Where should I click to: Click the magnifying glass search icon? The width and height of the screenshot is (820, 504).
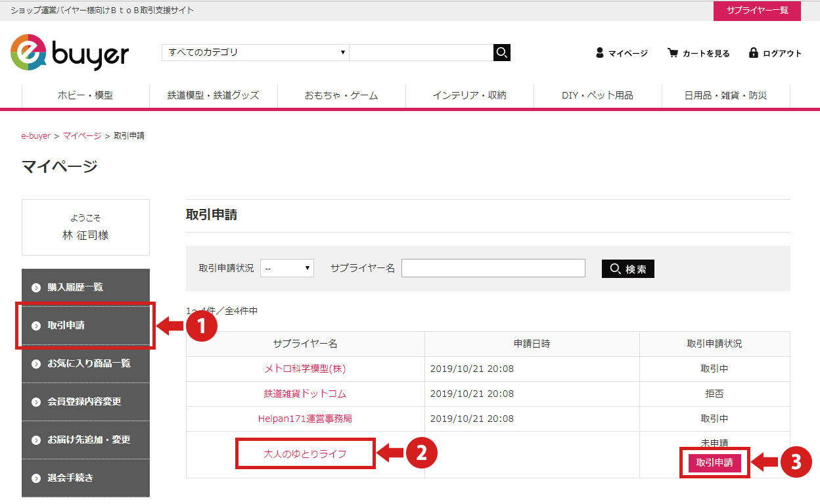tap(501, 53)
